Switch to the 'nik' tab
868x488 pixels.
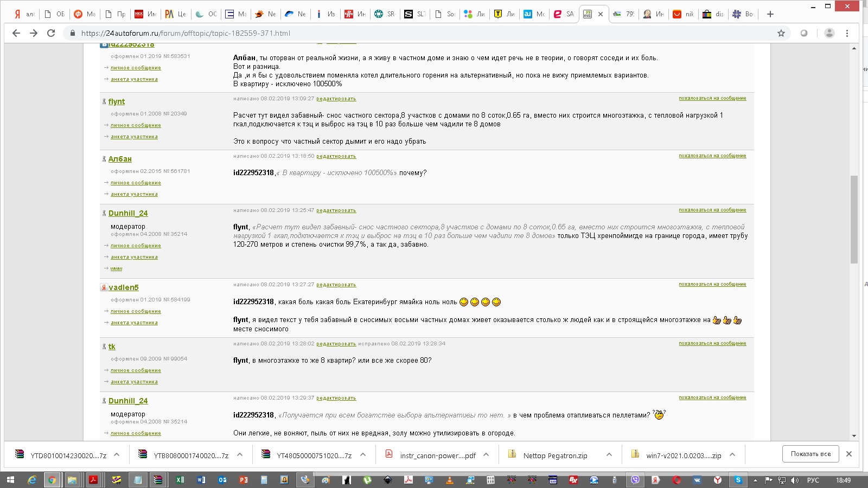(684, 14)
